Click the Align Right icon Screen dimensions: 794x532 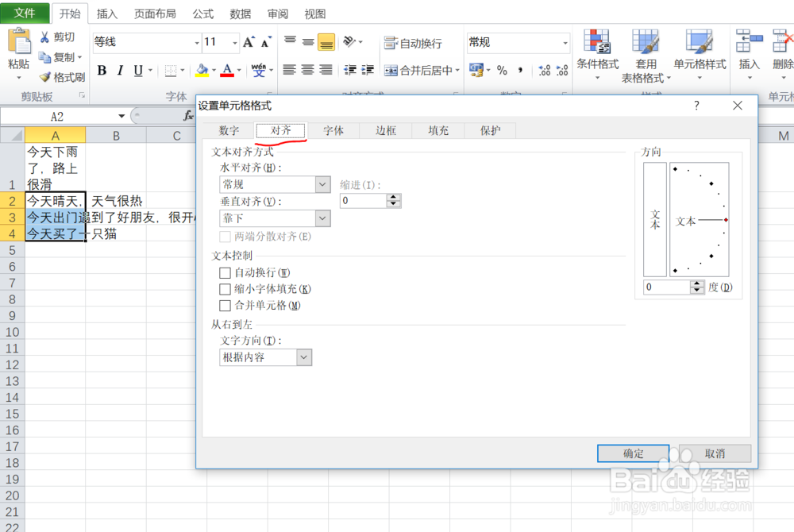326,70
